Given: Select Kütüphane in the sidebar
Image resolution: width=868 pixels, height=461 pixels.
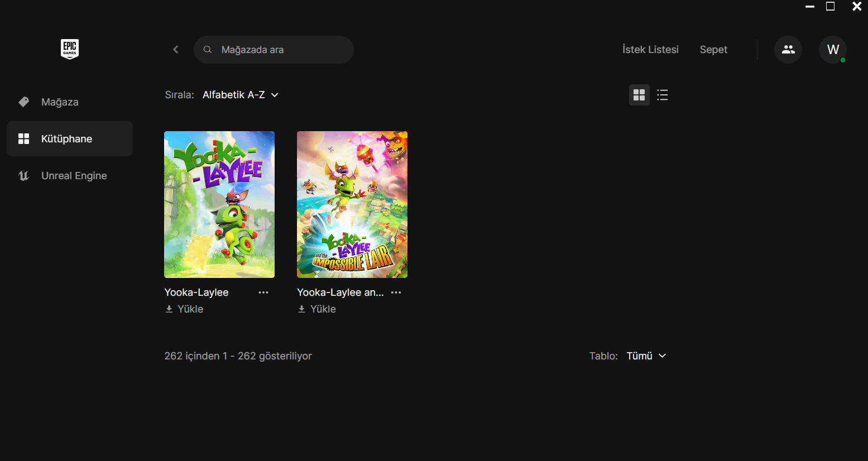Looking at the screenshot, I should [x=70, y=139].
